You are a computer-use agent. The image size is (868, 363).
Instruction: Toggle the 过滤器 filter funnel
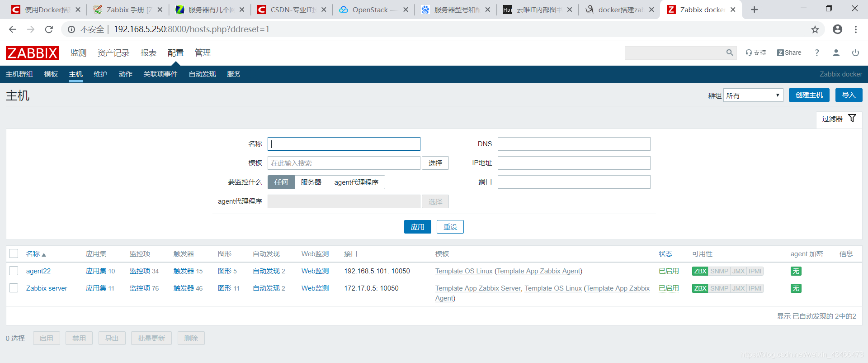pos(852,118)
